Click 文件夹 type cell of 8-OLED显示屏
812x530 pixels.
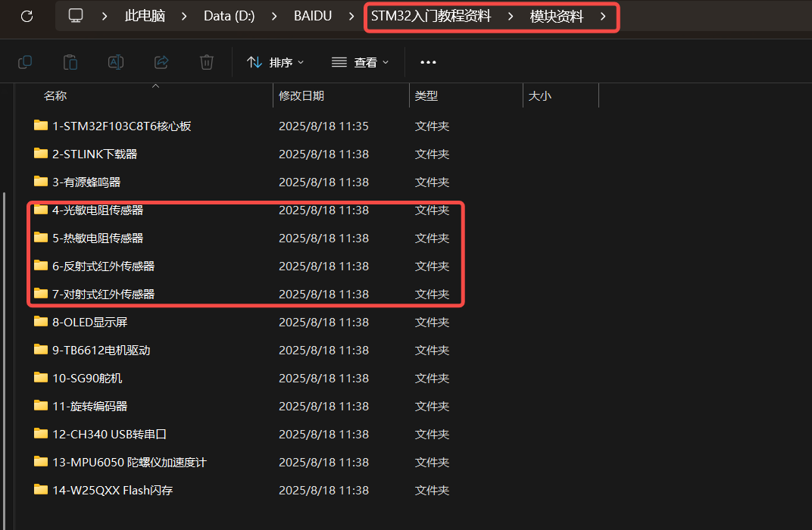click(432, 322)
